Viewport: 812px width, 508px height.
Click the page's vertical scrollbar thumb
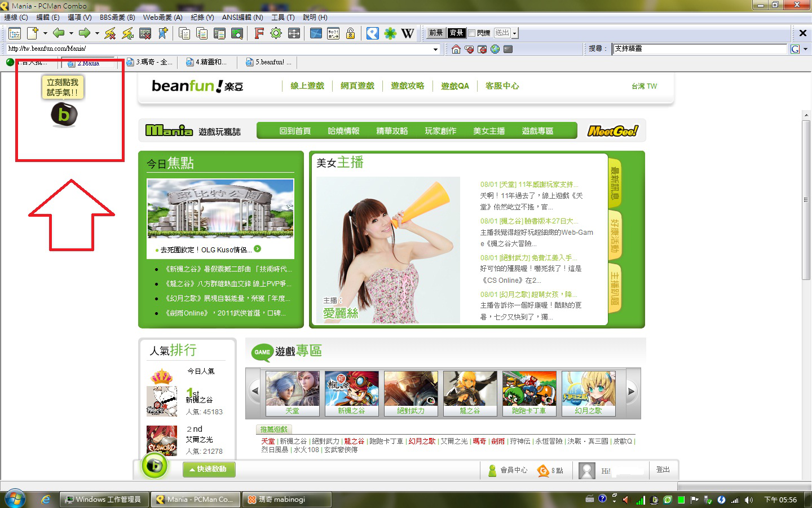coord(806,200)
